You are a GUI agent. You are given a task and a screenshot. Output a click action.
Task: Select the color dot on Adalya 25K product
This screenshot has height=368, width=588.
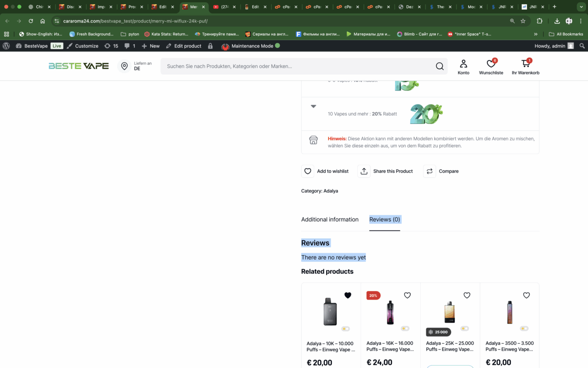[464, 328]
